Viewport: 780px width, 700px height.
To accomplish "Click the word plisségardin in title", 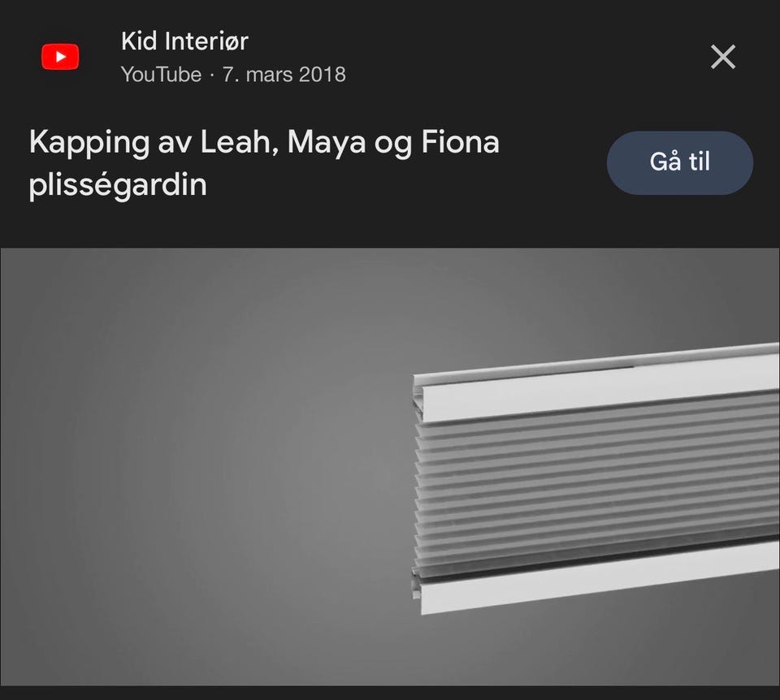I will (x=118, y=185).
